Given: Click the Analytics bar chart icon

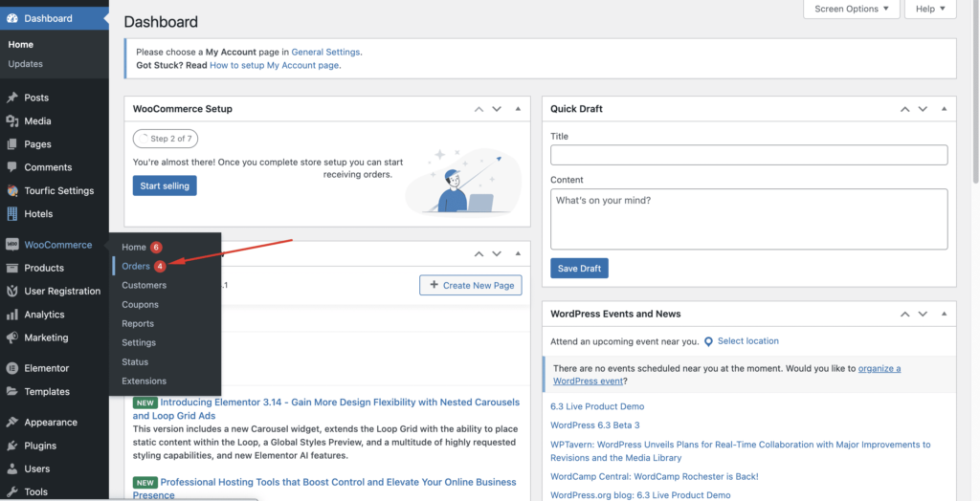Looking at the screenshot, I should [11, 315].
